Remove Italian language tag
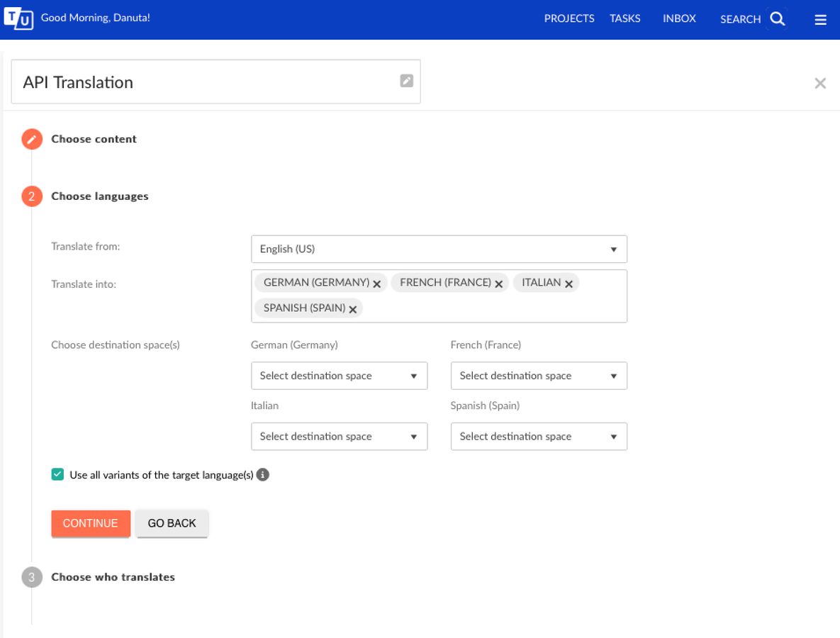This screenshot has height=638, width=840. 569,284
